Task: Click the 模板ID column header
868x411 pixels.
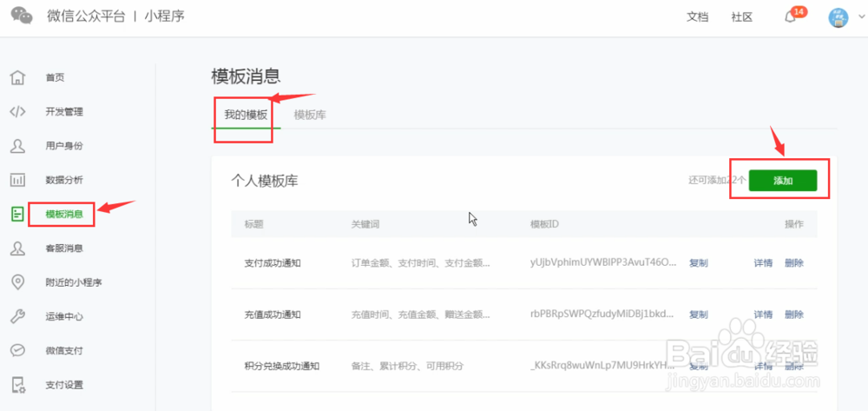Action: point(545,224)
